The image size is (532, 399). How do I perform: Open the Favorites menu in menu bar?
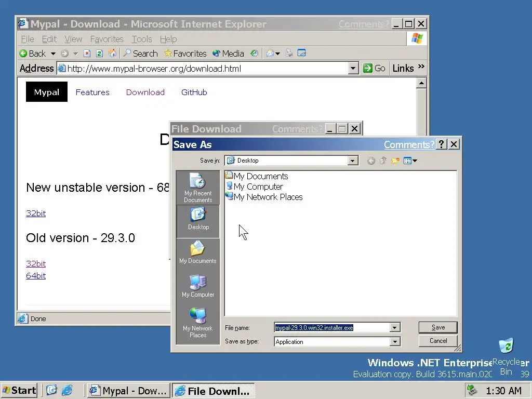107,39
